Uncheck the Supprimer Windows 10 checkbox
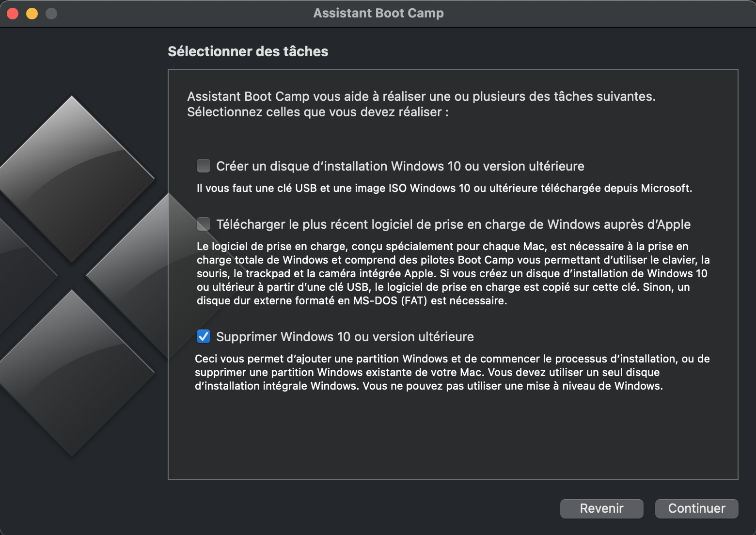This screenshot has width=756, height=535. point(204,336)
